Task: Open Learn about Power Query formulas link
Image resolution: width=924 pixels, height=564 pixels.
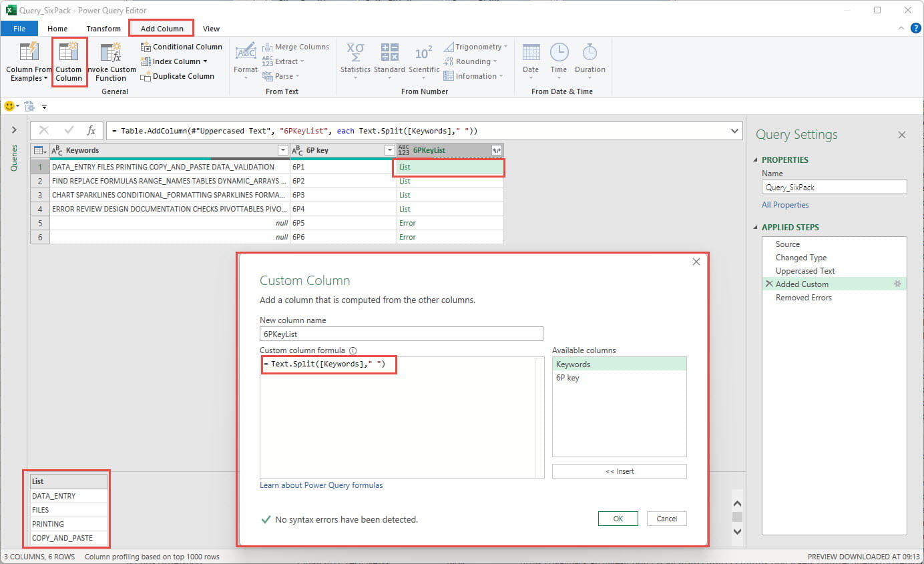Action: [x=321, y=485]
